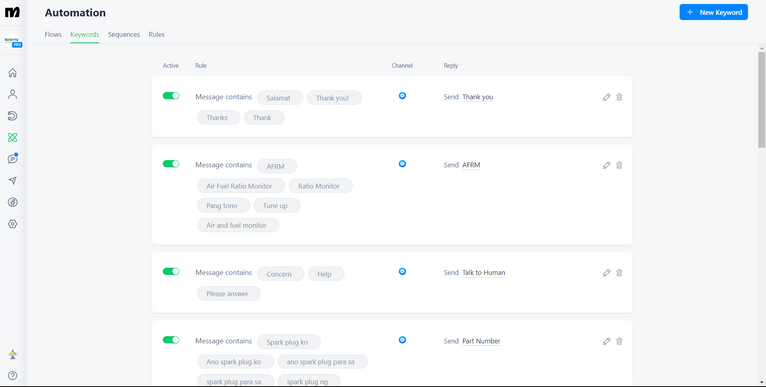Click the account avatar with PRO badge
This screenshot has height=387, width=766.
[x=13, y=41]
